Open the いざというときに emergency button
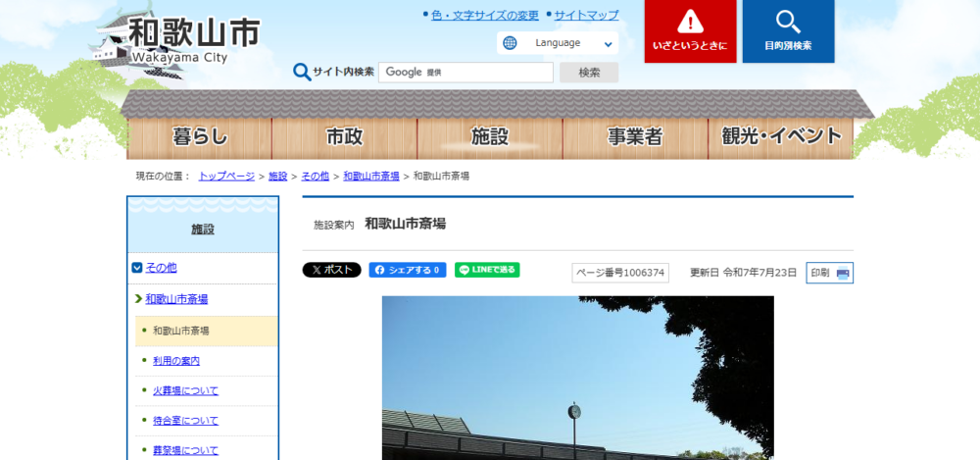Image resolution: width=980 pixels, height=460 pixels. 690,31
